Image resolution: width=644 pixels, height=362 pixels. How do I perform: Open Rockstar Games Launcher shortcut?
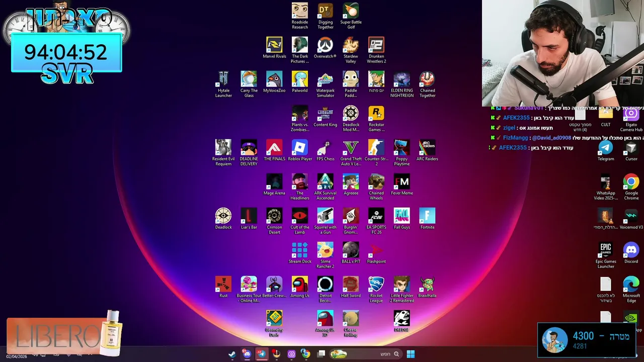click(x=376, y=118)
